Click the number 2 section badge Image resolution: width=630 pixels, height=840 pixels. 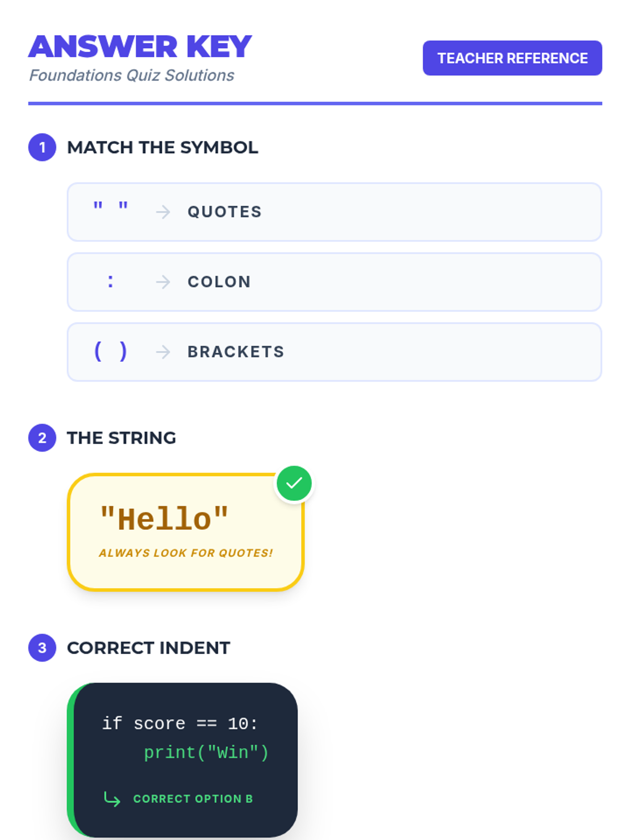42,438
